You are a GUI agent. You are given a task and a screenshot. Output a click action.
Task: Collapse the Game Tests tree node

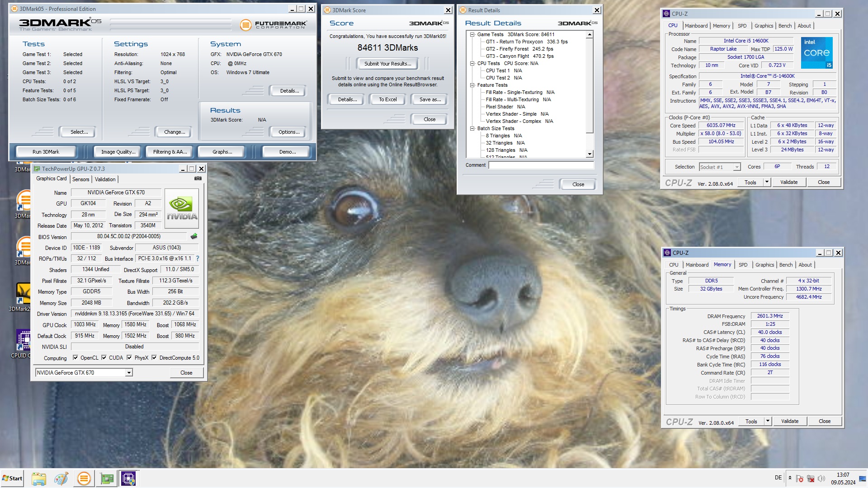click(472, 34)
